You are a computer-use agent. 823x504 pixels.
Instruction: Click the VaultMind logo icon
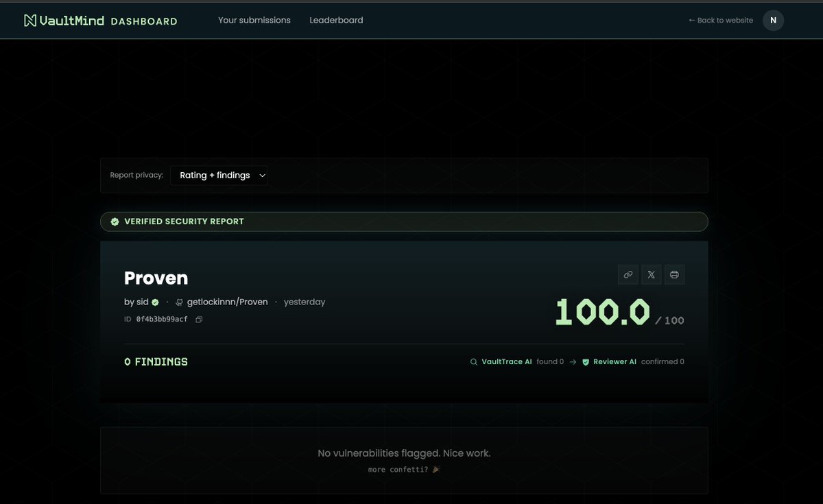[x=30, y=21]
